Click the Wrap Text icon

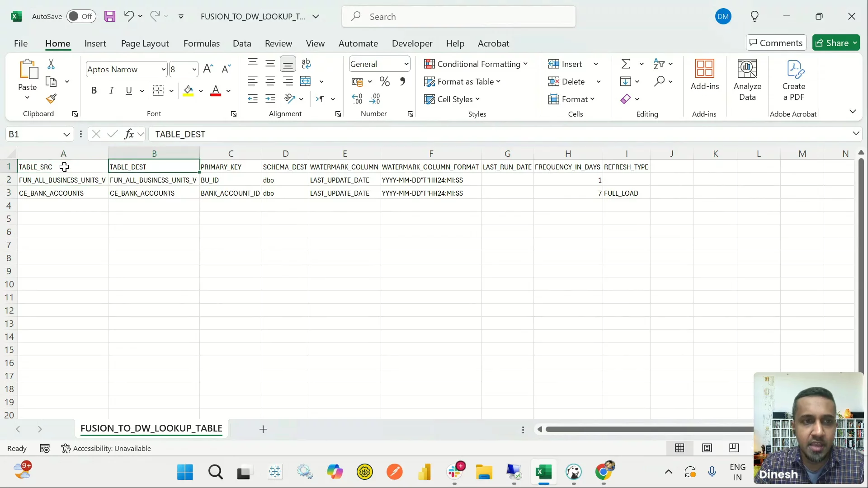(x=306, y=64)
